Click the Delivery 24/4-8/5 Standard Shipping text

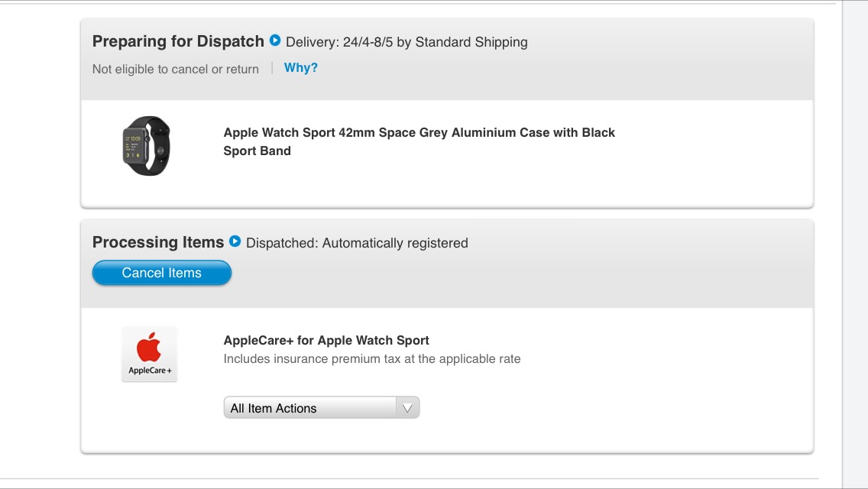click(x=406, y=42)
